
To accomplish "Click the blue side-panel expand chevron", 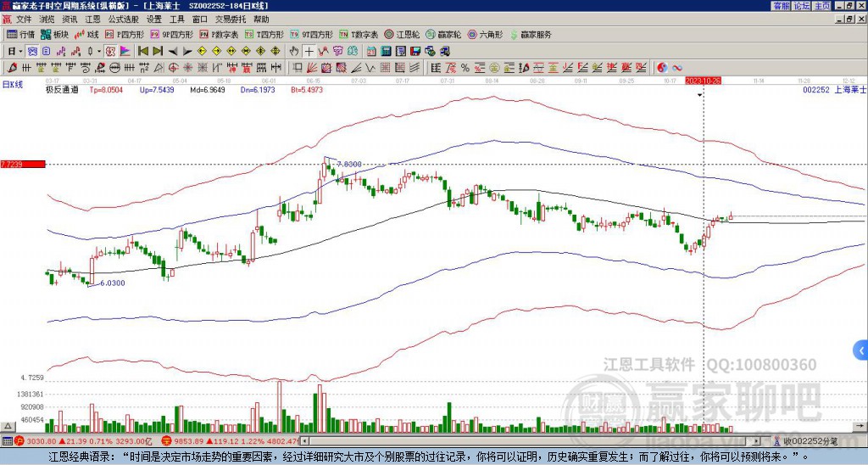I will point(861,350).
